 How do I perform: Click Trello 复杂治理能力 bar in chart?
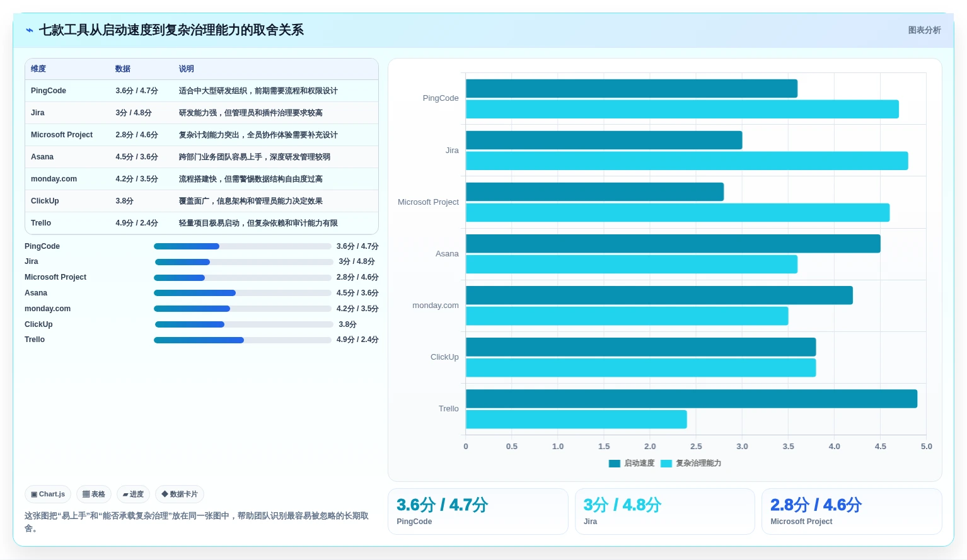coord(576,420)
